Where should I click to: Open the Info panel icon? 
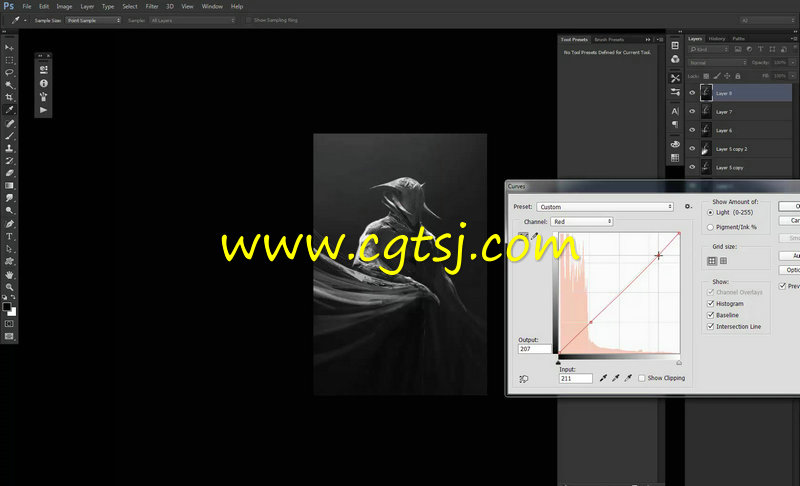43,83
